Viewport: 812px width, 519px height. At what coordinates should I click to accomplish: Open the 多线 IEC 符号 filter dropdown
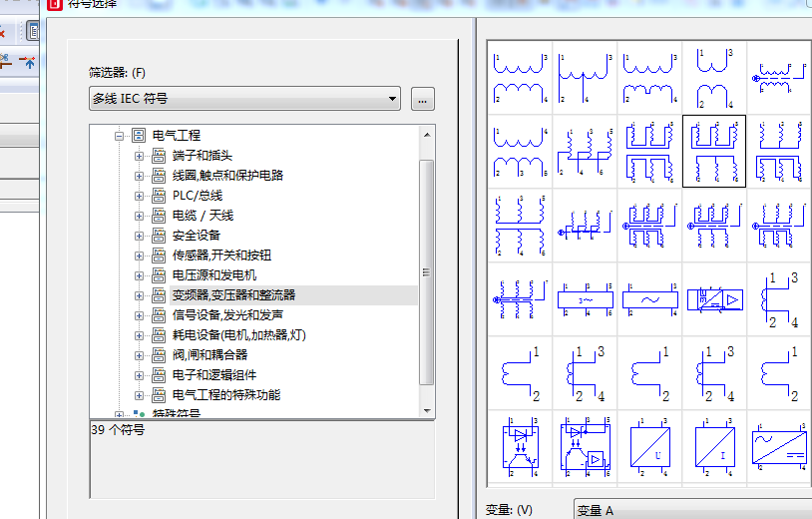point(243,98)
